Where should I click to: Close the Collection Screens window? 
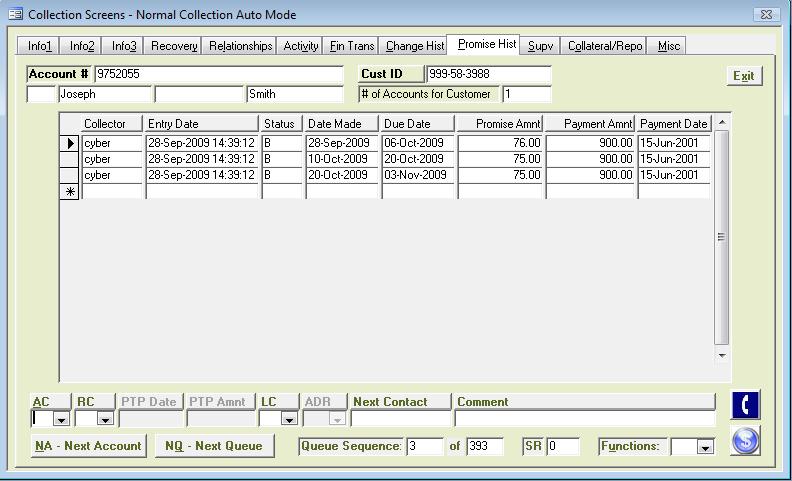click(x=766, y=14)
